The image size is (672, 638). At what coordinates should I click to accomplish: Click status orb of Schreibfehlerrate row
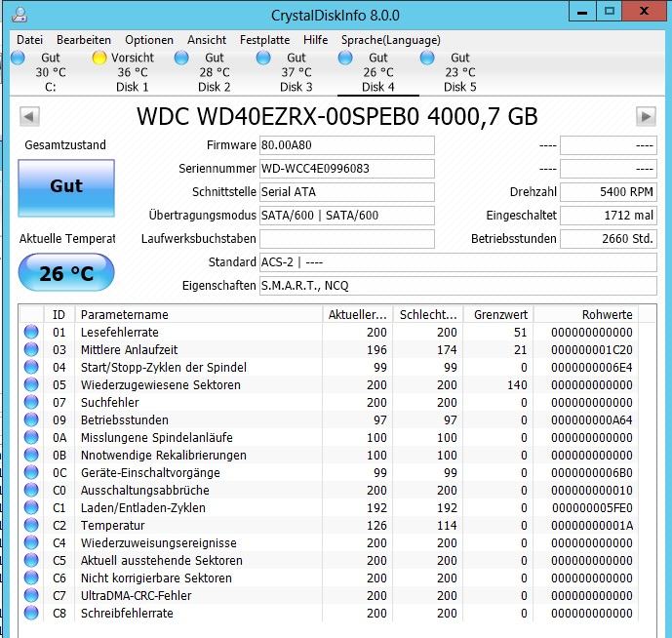[x=31, y=614]
